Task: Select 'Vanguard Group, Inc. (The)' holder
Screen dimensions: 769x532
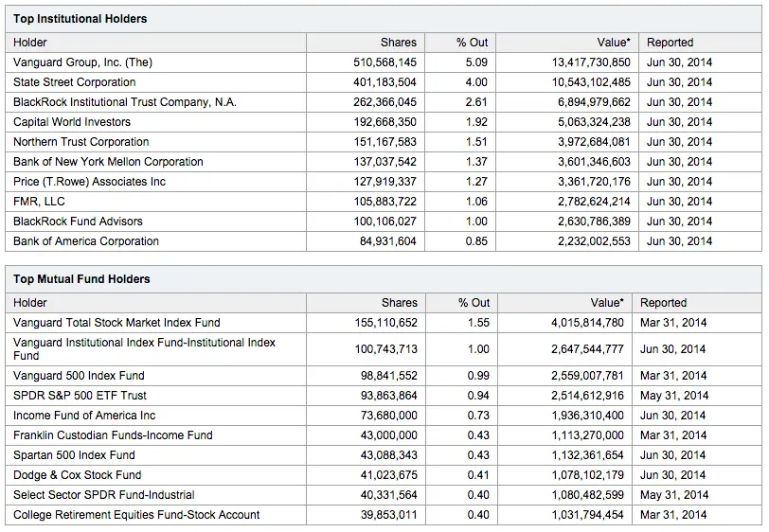Action: tap(83, 62)
